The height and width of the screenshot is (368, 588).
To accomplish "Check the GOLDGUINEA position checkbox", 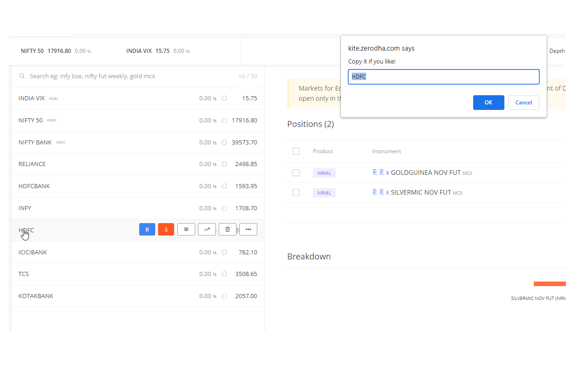I will tap(296, 172).
